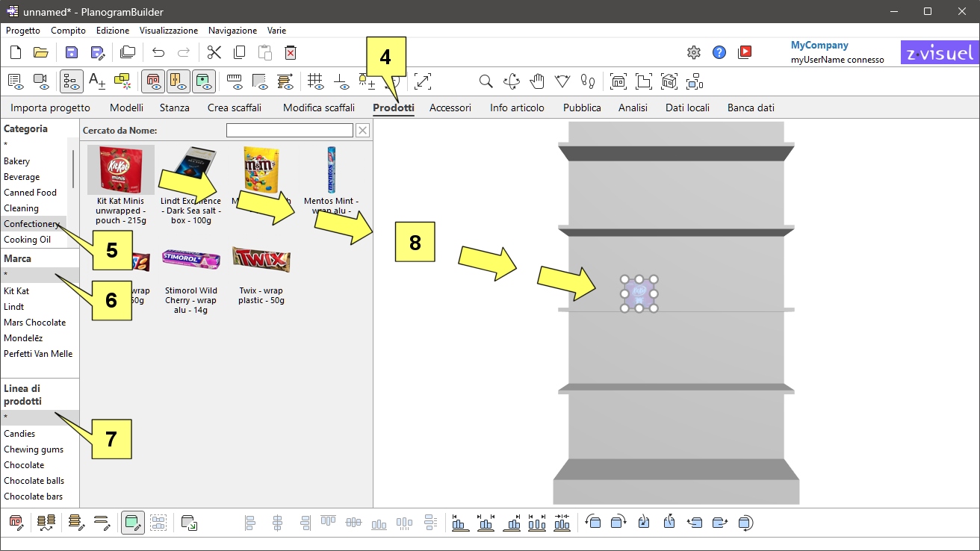
Task: Select the hand pan tool
Action: pos(537,81)
